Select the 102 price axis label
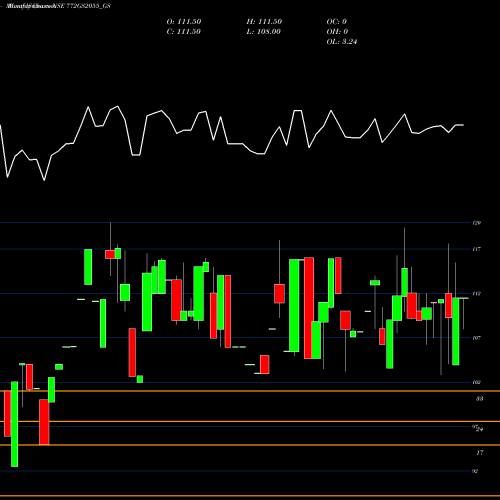 point(476,382)
